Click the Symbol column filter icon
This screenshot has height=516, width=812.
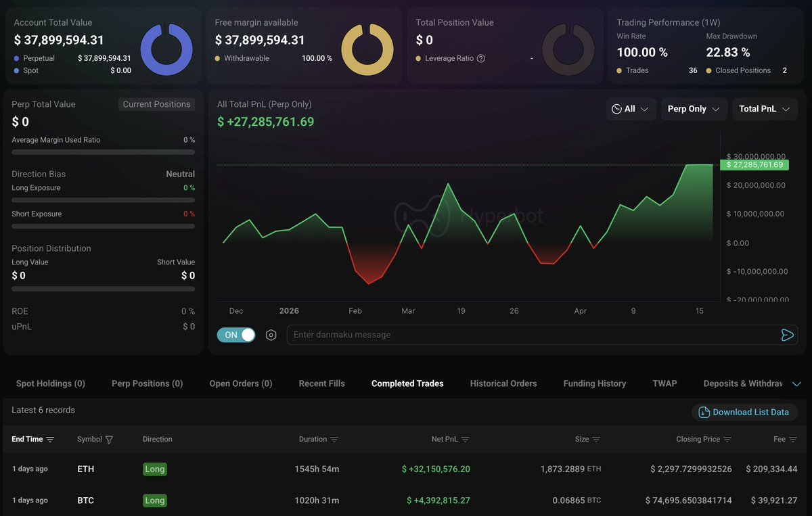109,440
